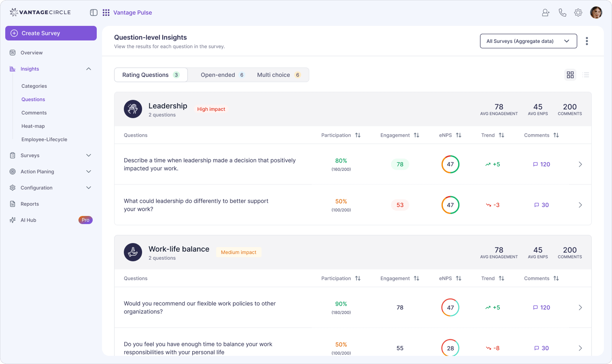The width and height of the screenshot is (612, 364).
Task: Click the eNPS 28 score ring
Action: pos(450,348)
